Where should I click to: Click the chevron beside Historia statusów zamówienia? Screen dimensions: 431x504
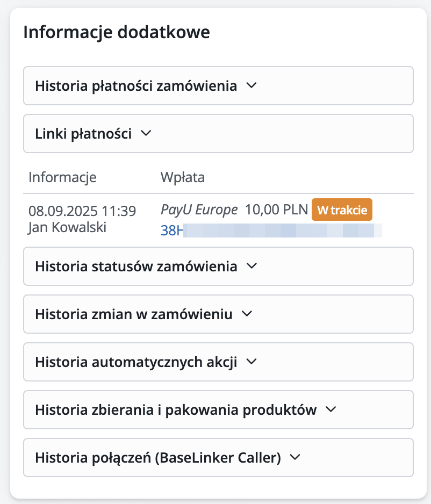coord(251,266)
